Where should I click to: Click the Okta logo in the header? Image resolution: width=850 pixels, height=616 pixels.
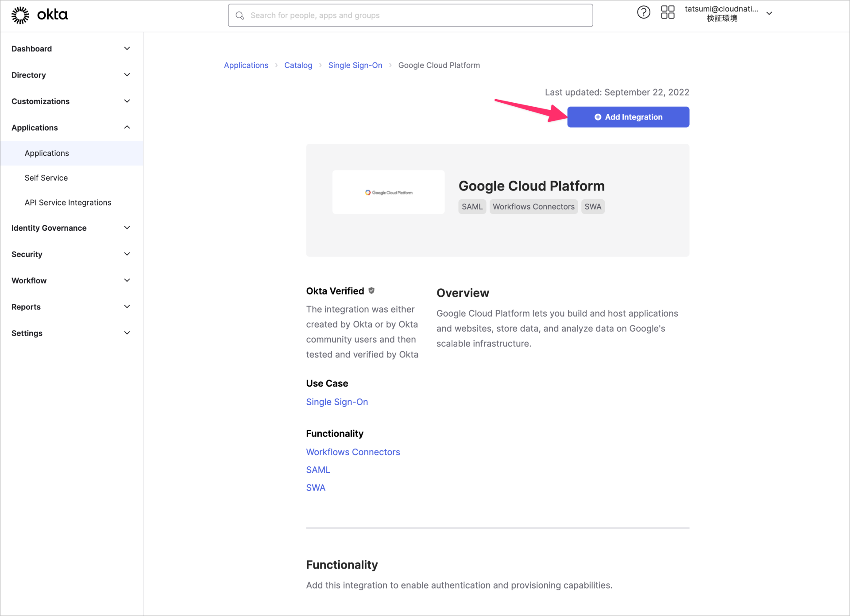[40, 15]
